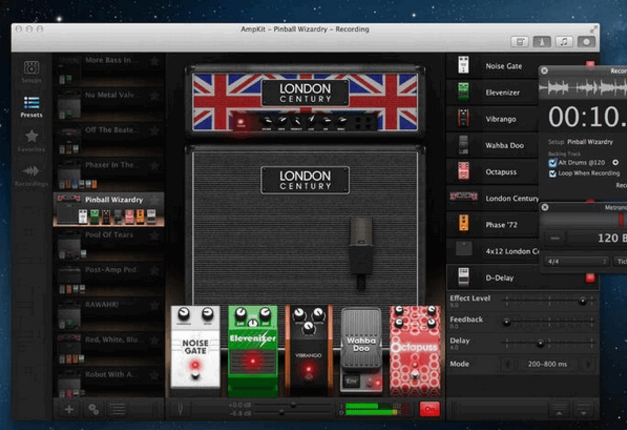The width and height of the screenshot is (627, 430).
Task: Select the Phaser In The... preset
Action: click(109, 174)
